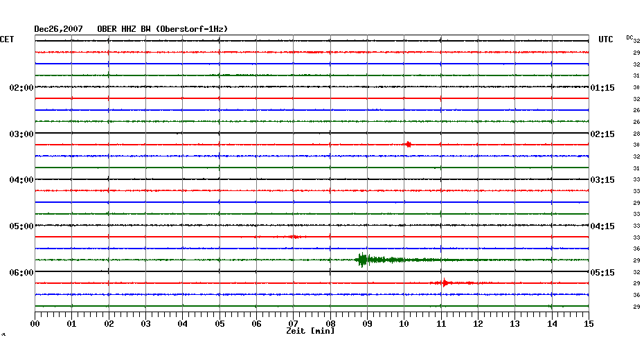This screenshot has height=342, width=644.
Task: Click the UTC timezone label
Action: (x=606, y=39)
